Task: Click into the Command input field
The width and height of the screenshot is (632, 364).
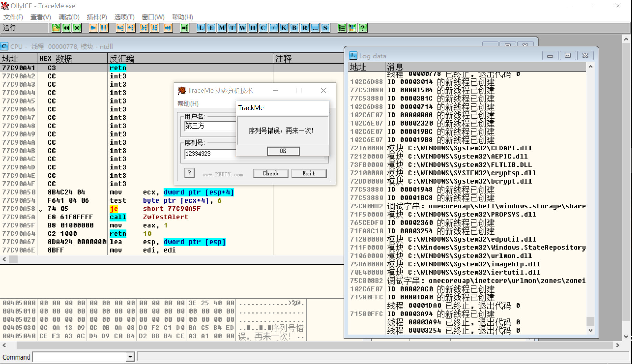Action: (x=80, y=357)
